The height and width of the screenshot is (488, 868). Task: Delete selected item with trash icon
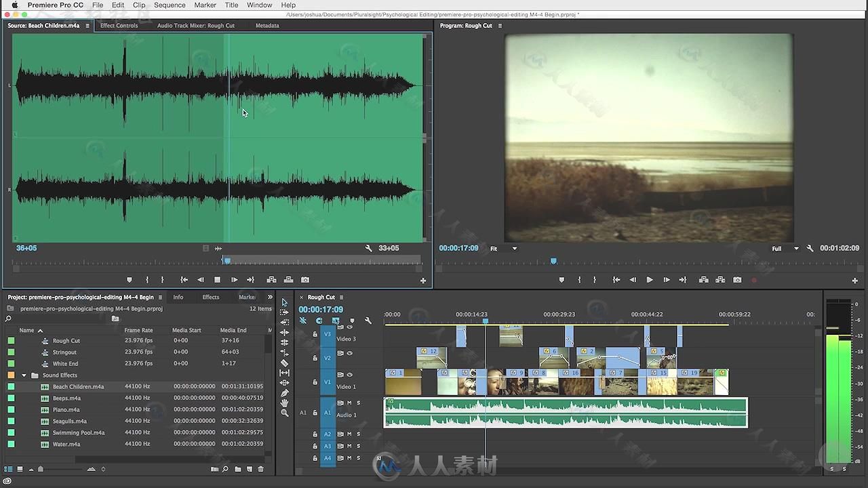tap(261, 469)
